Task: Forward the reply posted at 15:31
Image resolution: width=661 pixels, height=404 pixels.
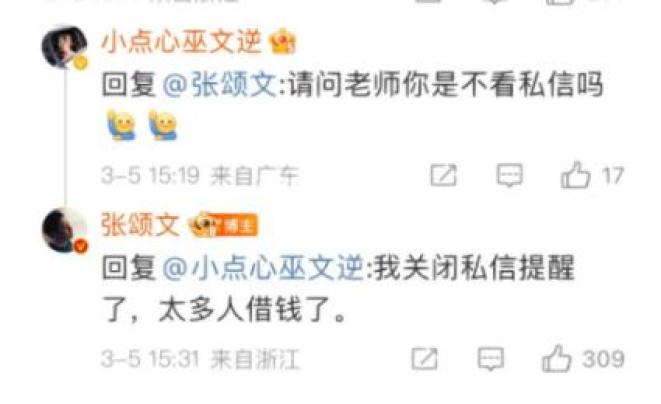Action: 425,359
